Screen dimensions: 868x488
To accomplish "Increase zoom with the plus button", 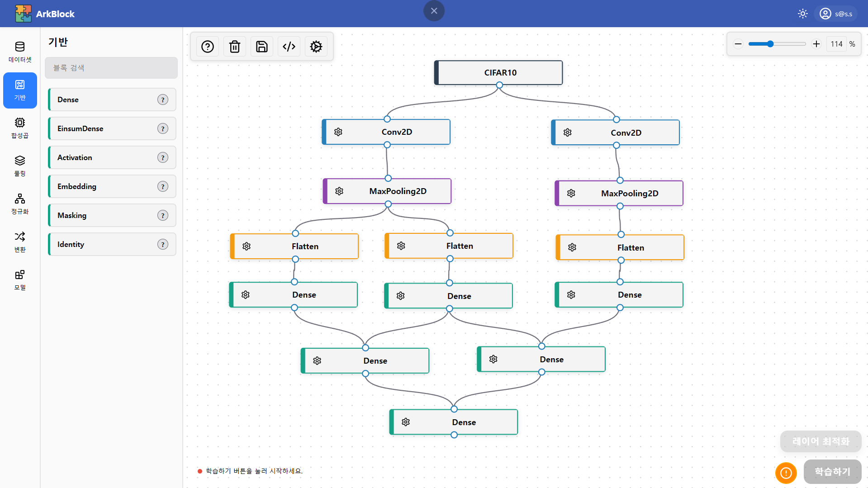I will 816,44.
